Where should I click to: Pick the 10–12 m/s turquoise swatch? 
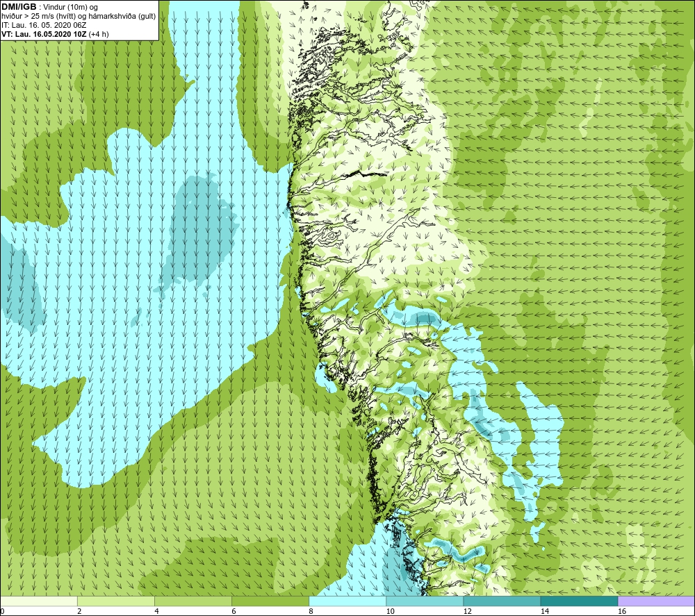(425, 601)
